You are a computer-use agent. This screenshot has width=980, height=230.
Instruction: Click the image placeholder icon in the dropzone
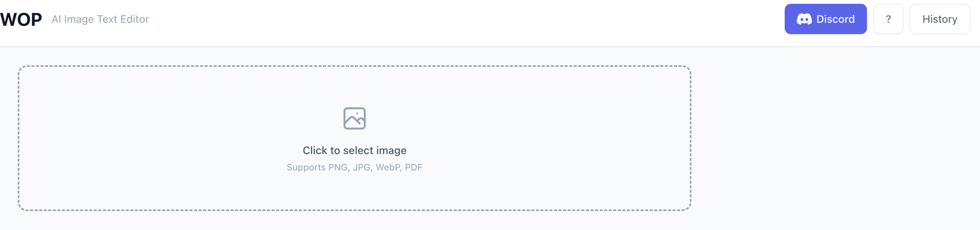point(355,118)
